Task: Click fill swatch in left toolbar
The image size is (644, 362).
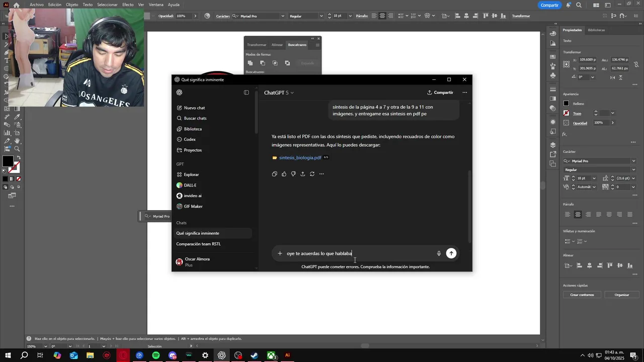Action: [x=8, y=161]
